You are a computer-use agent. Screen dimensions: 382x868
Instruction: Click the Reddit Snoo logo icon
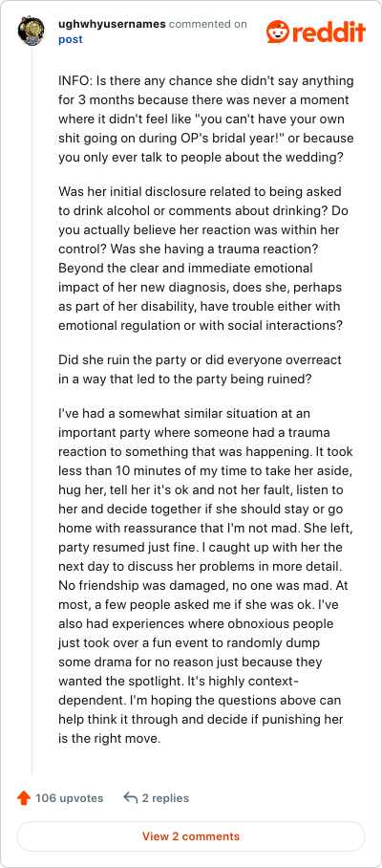(x=278, y=33)
